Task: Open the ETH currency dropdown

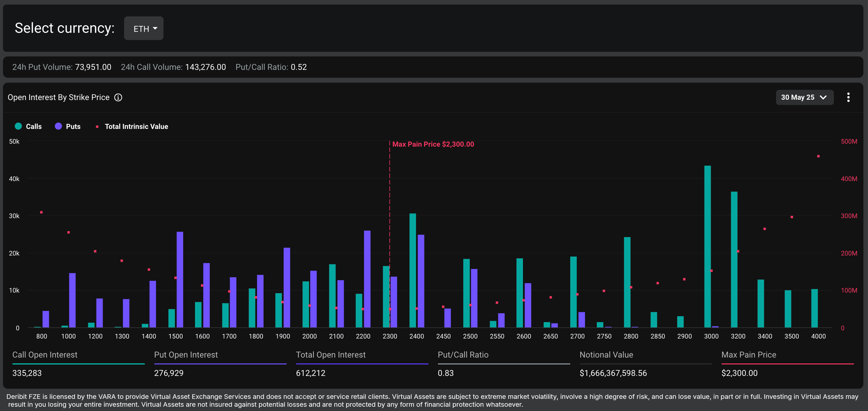Action: click(143, 29)
